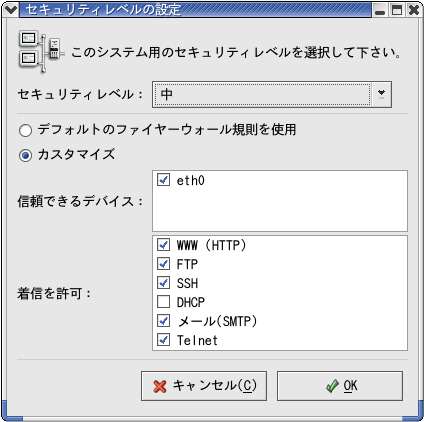The image size is (424, 422).
Task: Open the window menu arrow in title bar
Action: pyautogui.click(x=10, y=10)
